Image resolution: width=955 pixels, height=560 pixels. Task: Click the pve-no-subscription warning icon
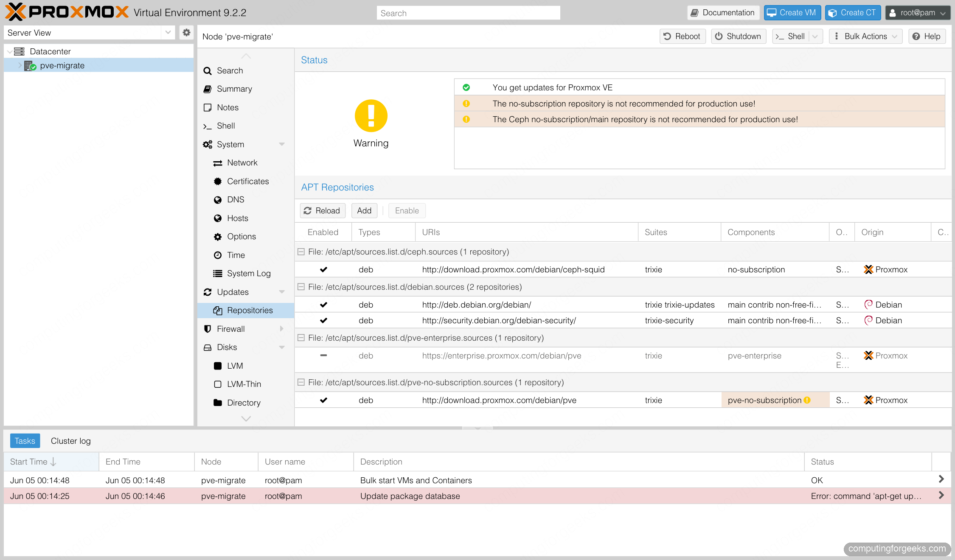(x=807, y=400)
